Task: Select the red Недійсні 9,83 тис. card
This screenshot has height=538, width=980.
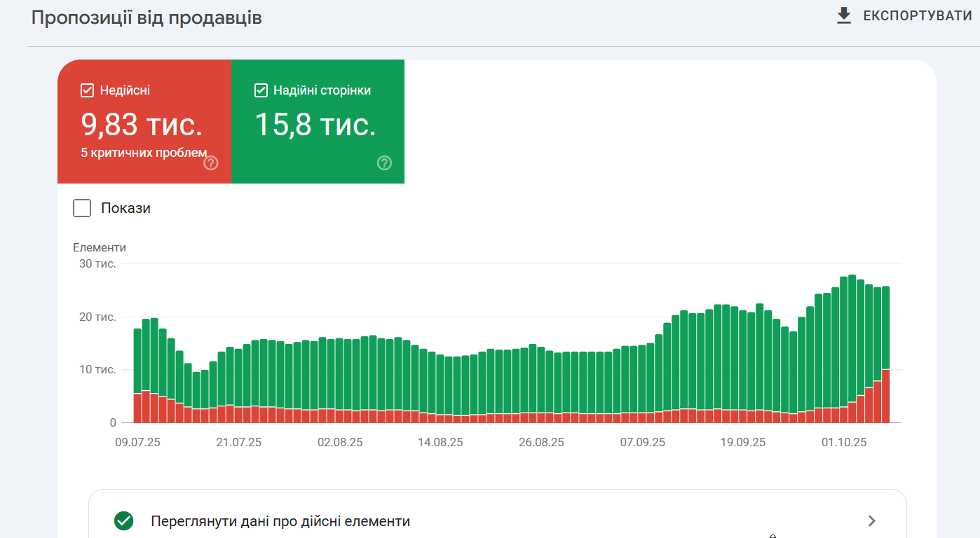Action: point(144,121)
